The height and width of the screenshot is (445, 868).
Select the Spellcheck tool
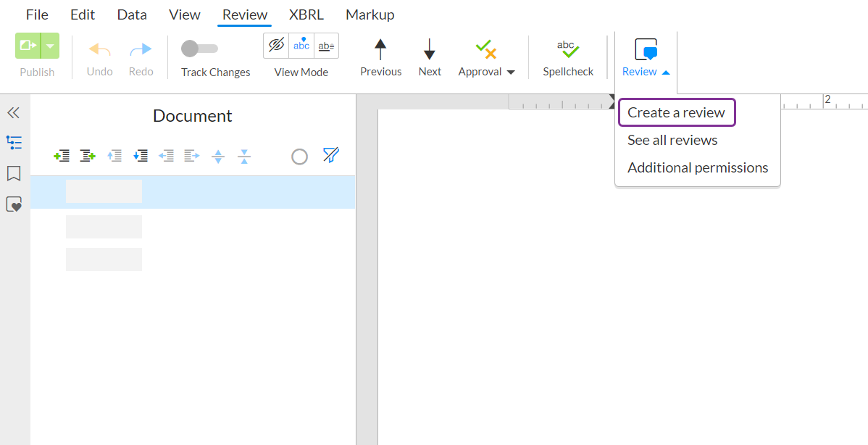(x=568, y=57)
